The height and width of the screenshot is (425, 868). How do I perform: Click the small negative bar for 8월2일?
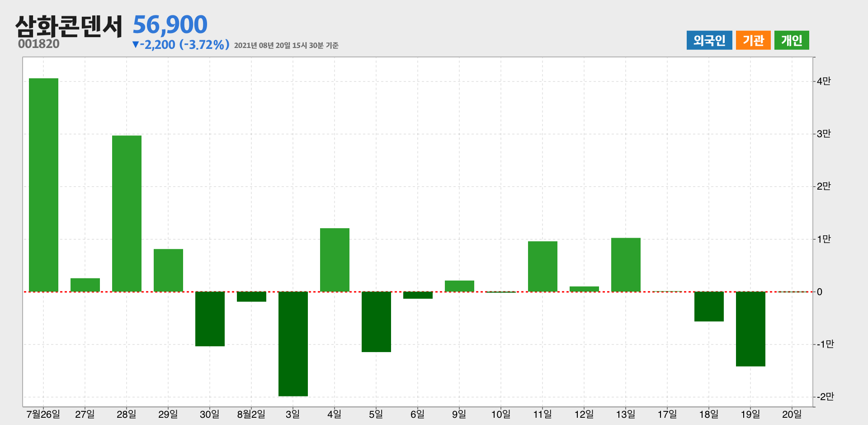[251, 297]
